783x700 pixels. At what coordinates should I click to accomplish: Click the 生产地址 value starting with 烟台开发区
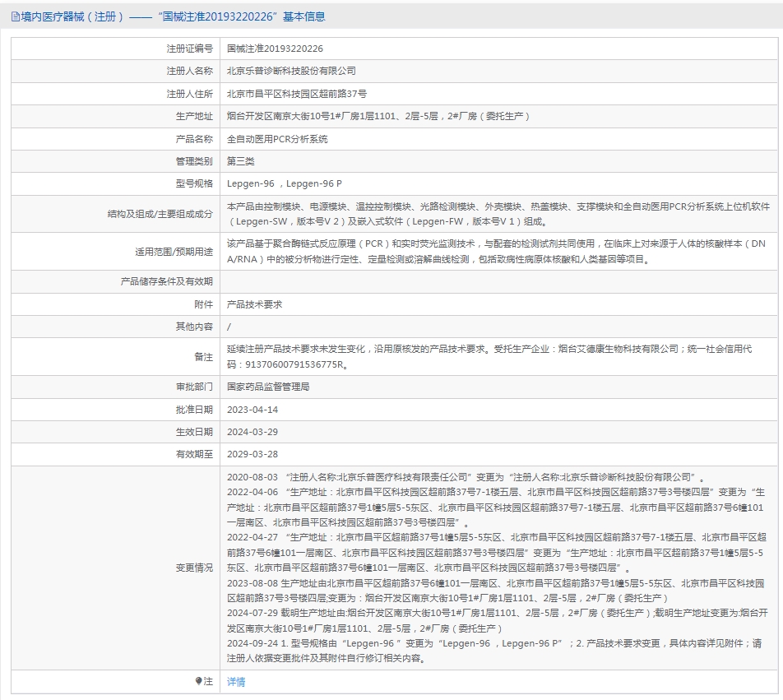[378, 116]
